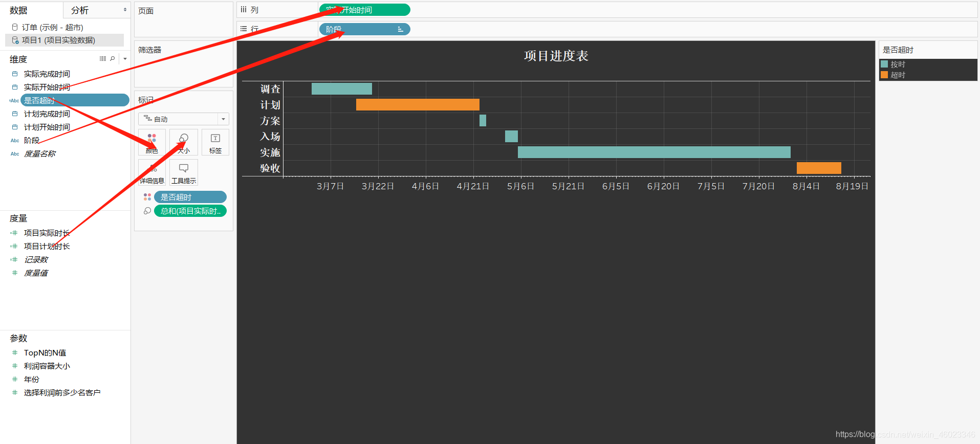Click the orange 验收 Gantt bar
The height and width of the screenshot is (444, 980).
[x=819, y=168]
